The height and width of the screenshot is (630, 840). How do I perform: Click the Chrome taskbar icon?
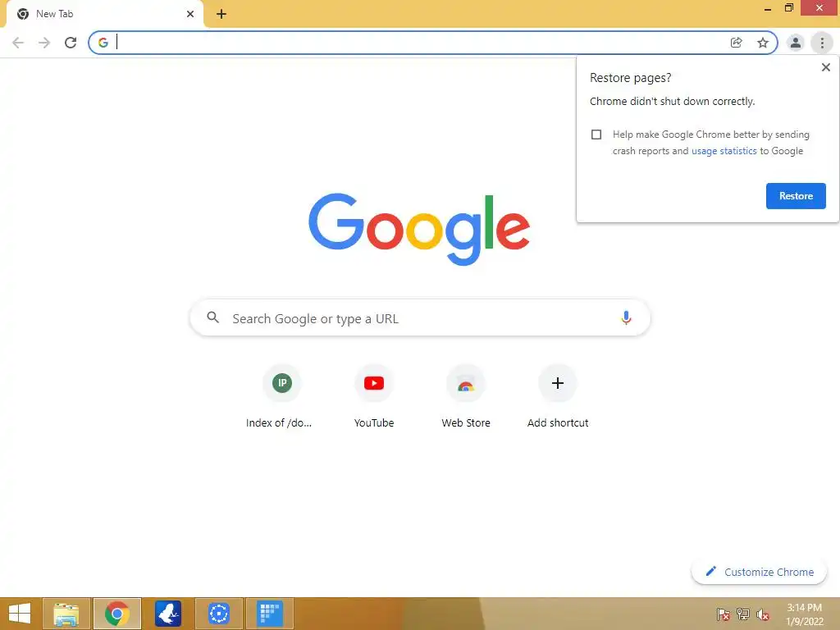click(117, 614)
